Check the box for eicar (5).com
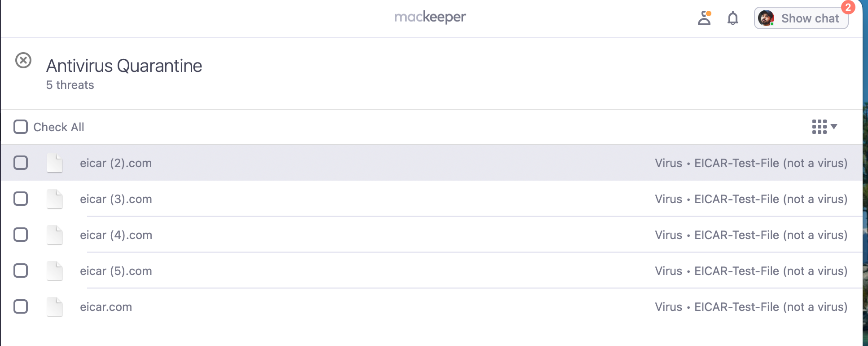Image resolution: width=868 pixels, height=346 pixels. (x=21, y=271)
